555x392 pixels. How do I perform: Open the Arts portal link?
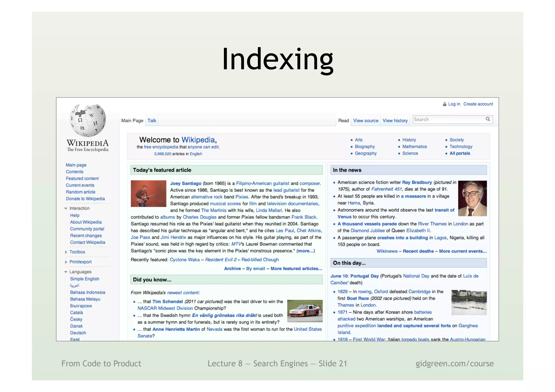(359, 140)
